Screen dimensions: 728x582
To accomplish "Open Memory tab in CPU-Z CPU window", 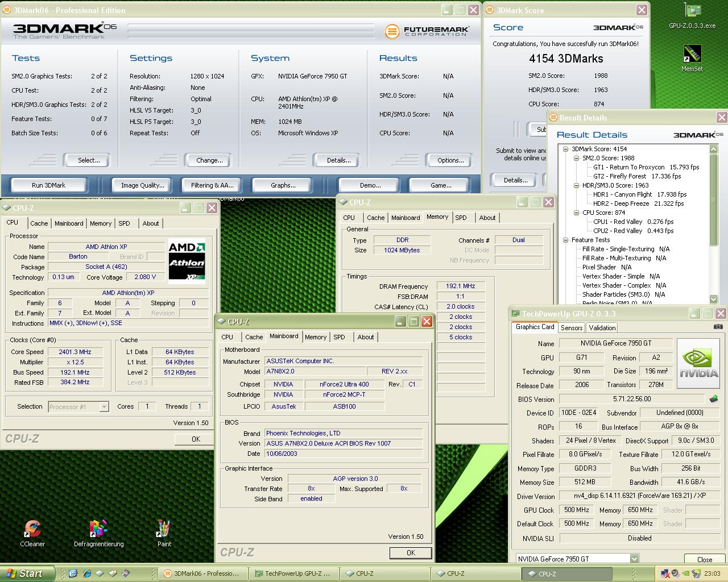I will pos(101,223).
